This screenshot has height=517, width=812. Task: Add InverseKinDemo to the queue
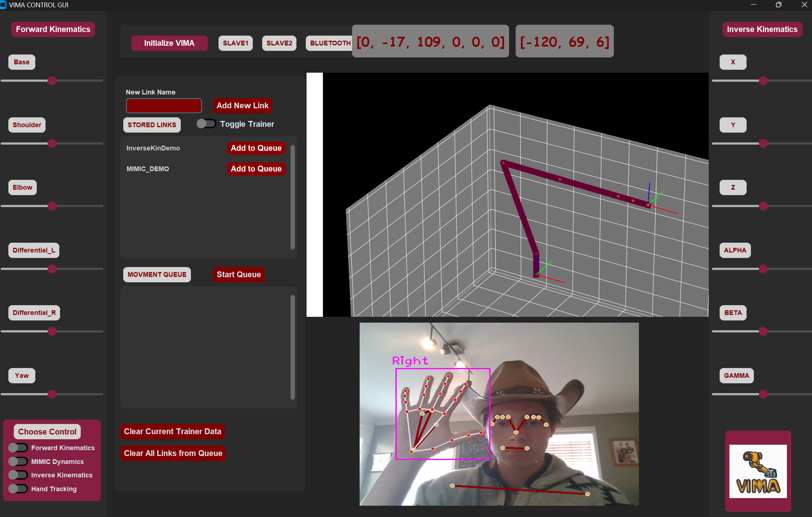(x=256, y=148)
